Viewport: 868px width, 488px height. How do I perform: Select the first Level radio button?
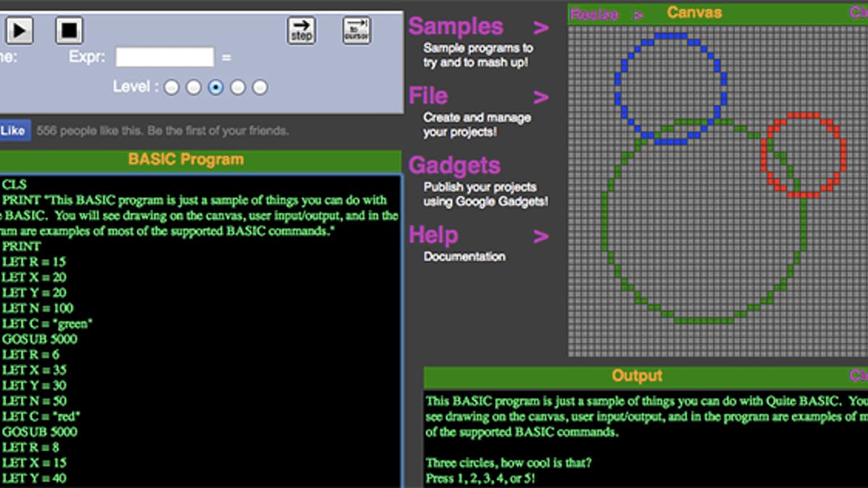[171, 87]
